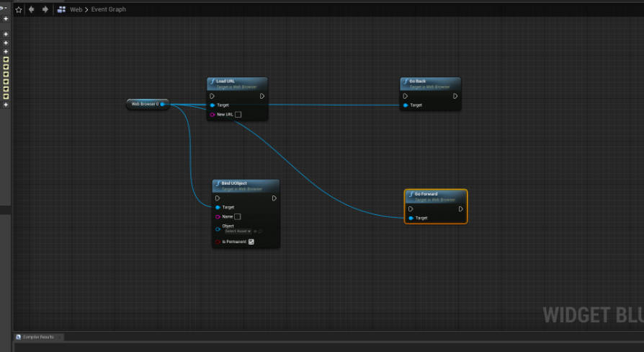Viewport: 644px width, 352px height.
Task: Open the Select Asset dropdown
Action: (x=237, y=232)
